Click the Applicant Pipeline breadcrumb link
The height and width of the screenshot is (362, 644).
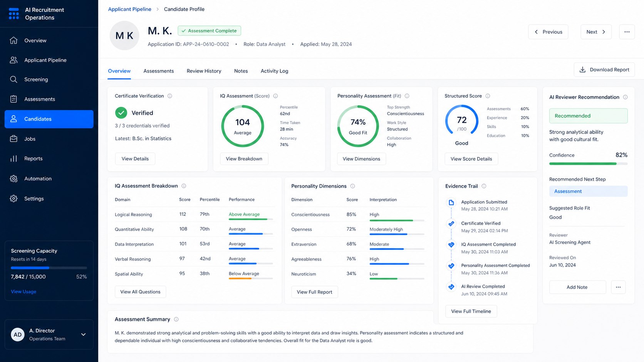coord(129,9)
